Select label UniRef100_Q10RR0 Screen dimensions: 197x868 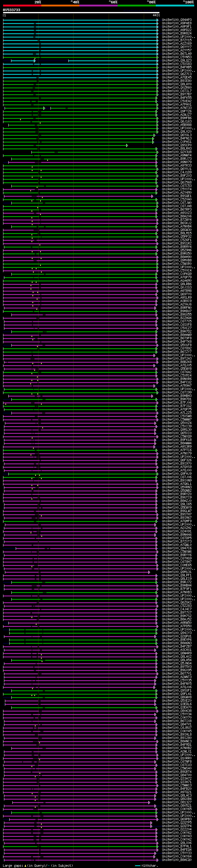point(177,758)
